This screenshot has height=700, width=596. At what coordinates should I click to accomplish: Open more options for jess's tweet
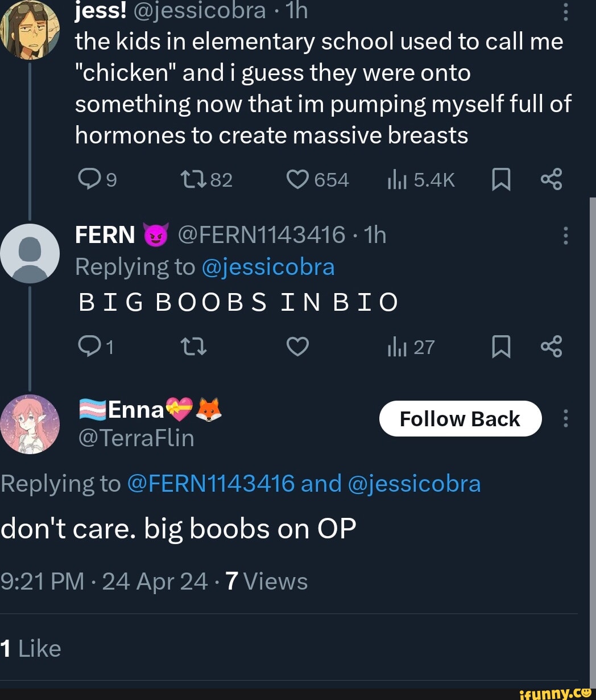565,11
